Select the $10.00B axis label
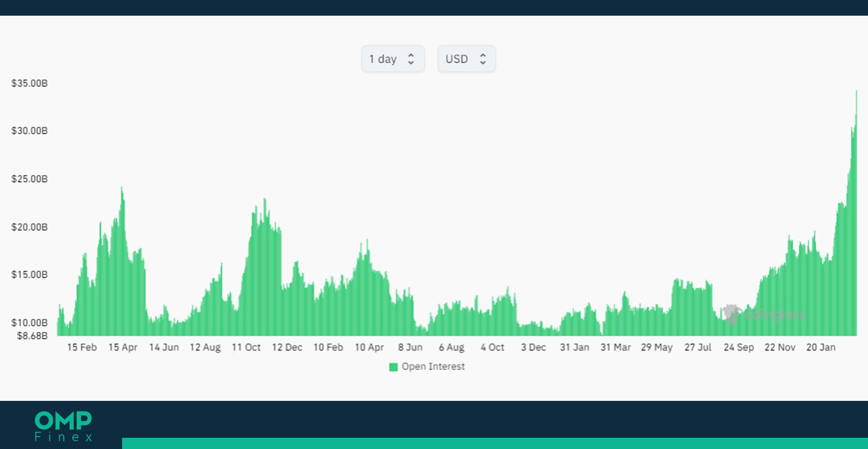The height and width of the screenshot is (449, 868). coord(30,323)
